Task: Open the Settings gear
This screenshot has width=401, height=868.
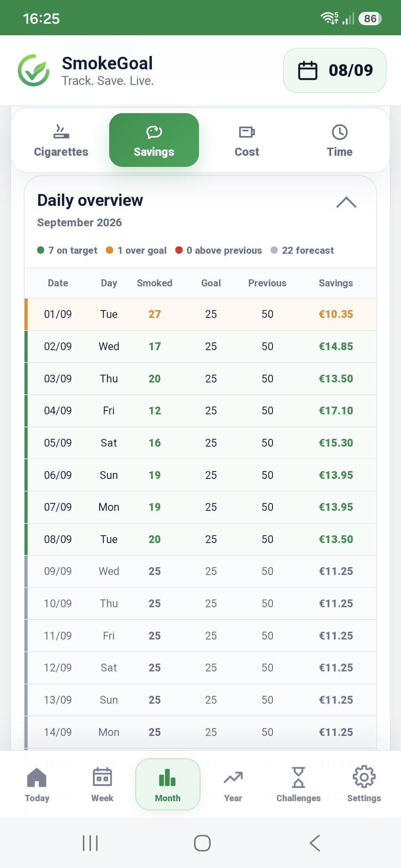Action: 364,784
